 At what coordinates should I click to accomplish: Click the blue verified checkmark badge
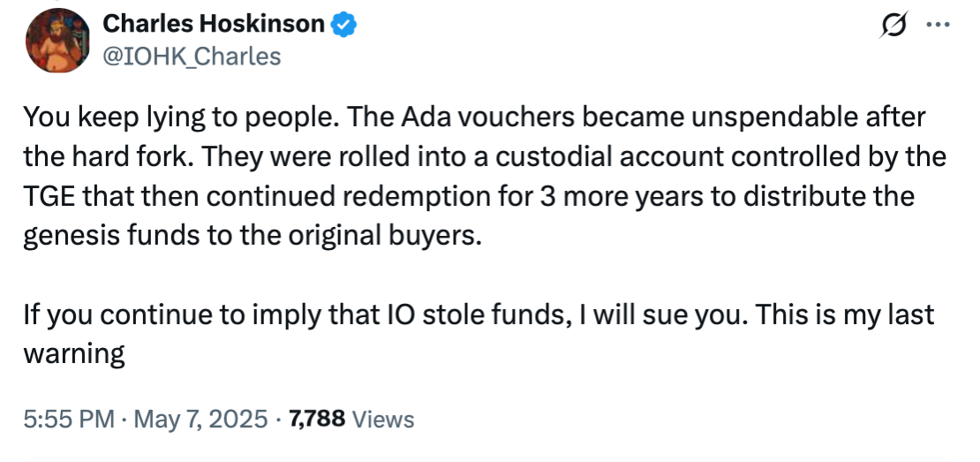point(342,25)
